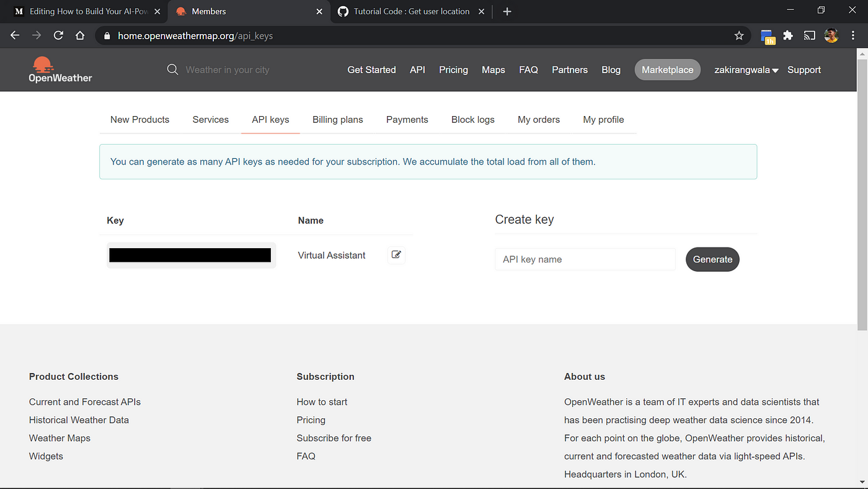
Task: Reload the current page
Action: [58, 35]
